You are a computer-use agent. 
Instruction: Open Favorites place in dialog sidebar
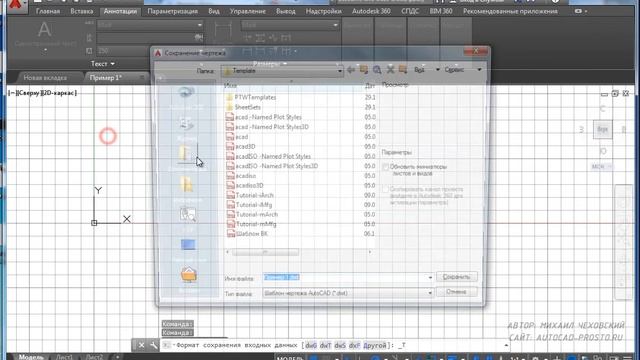(187, 188)
